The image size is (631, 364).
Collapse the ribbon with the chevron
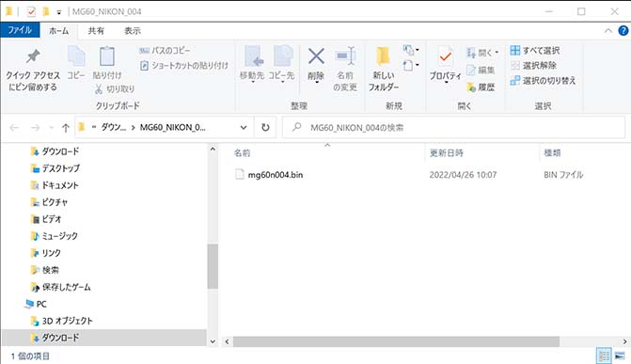(x=608, y=31)
